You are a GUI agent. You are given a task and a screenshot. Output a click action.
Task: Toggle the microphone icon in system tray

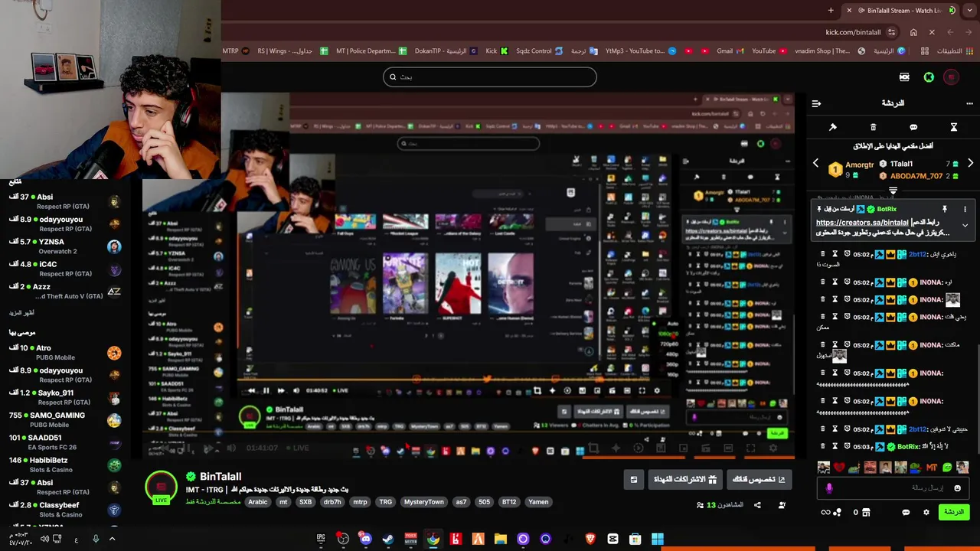(95, 539)
